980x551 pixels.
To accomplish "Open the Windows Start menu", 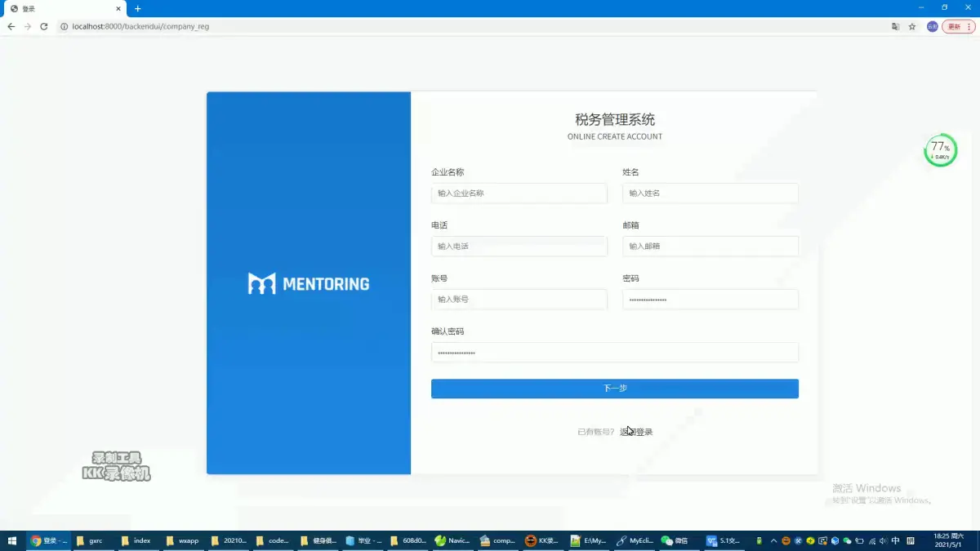I will pyautogui.click(x=11, y=540).
